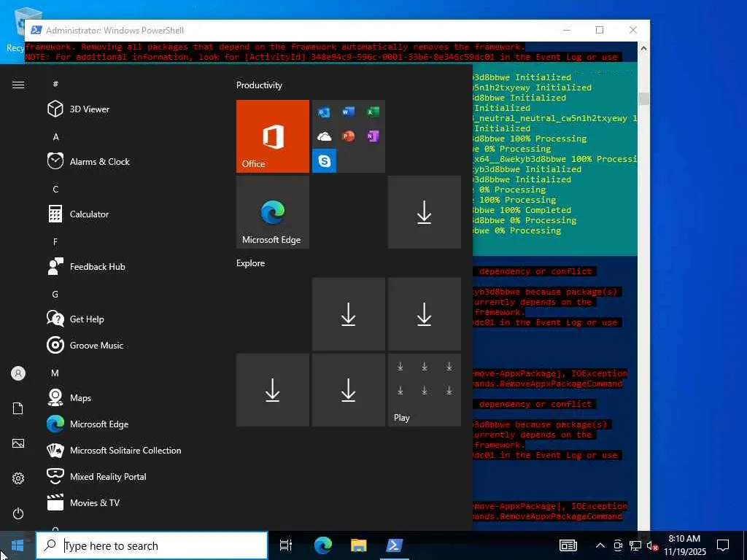The height and width of the screenshot is (560, 747).
Task: Open the Action Center notifications icon
Action: pyautogui.click(x=723, y=545)
